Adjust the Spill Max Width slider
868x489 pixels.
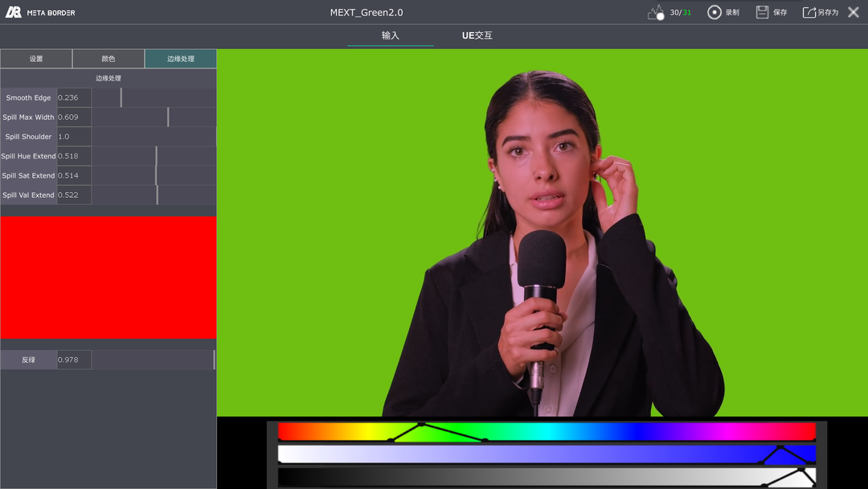[154, 117]
